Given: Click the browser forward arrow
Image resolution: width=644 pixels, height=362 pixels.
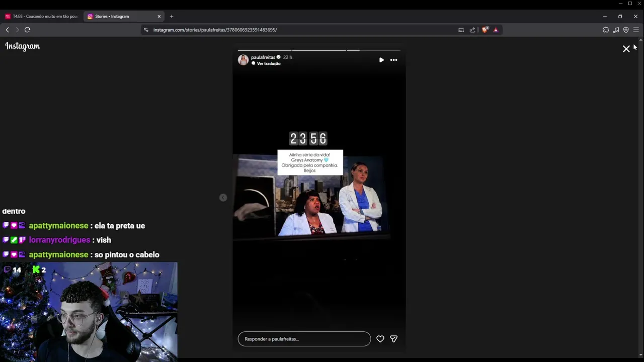Looking at the screenshot, I should point(17,30).
